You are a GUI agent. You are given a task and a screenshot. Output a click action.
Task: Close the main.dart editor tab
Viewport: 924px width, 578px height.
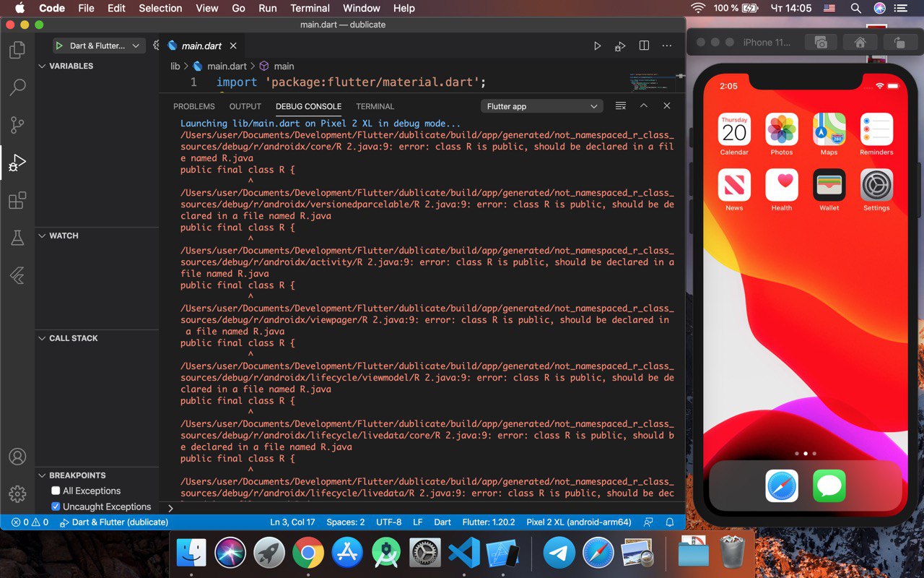(233, 46)
